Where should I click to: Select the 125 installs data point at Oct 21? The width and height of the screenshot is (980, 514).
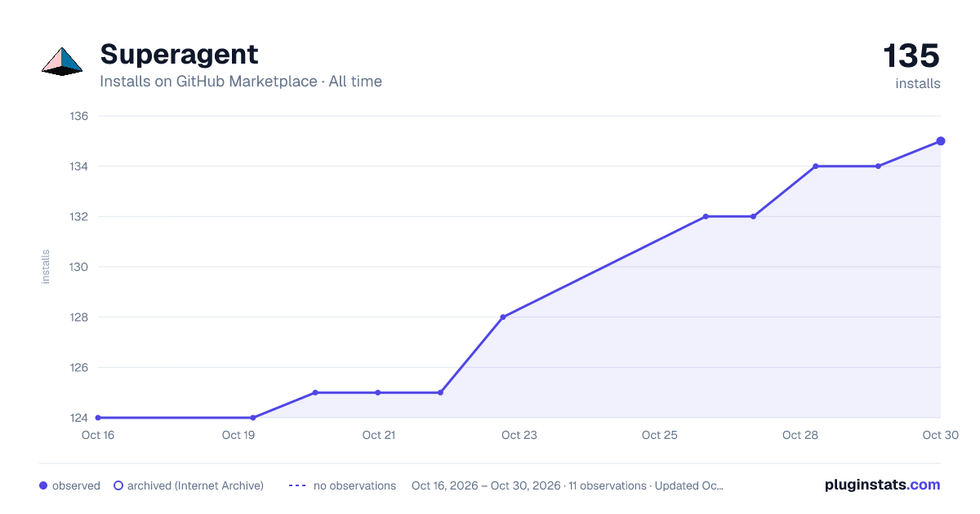[378, 392]
